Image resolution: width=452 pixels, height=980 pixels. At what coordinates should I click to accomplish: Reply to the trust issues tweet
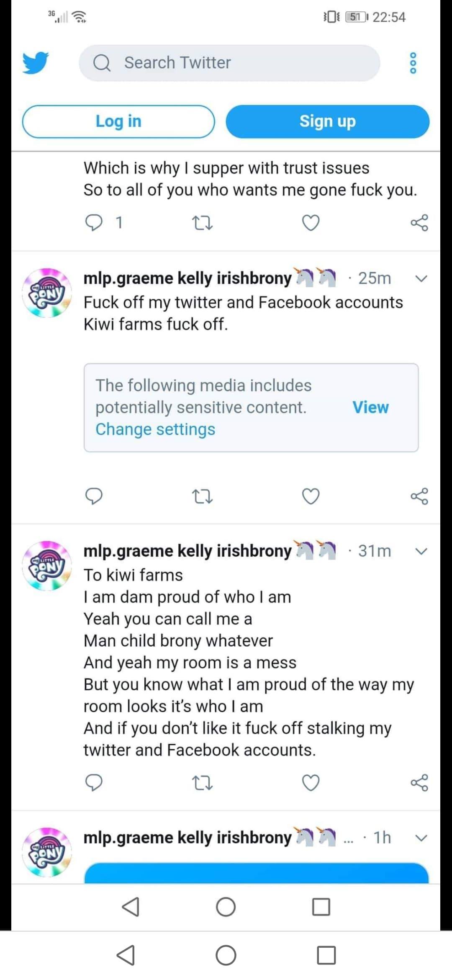94,222
